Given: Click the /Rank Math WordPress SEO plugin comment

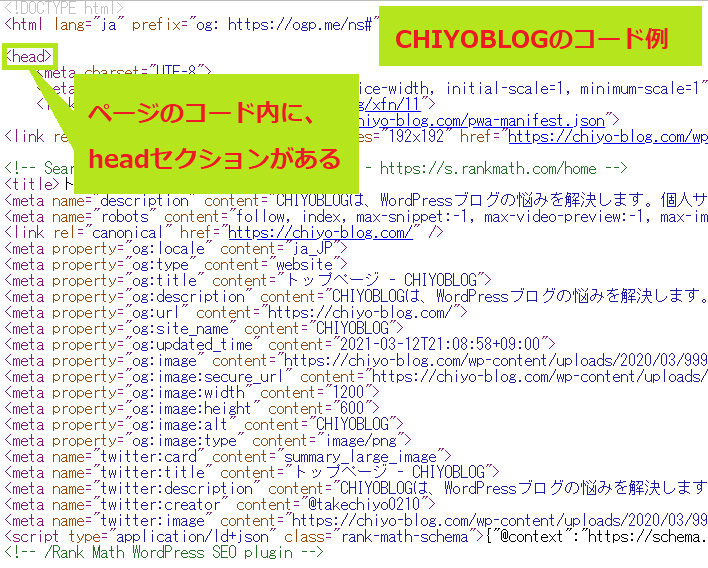Looking at the screenshot, I should point(164,553).
